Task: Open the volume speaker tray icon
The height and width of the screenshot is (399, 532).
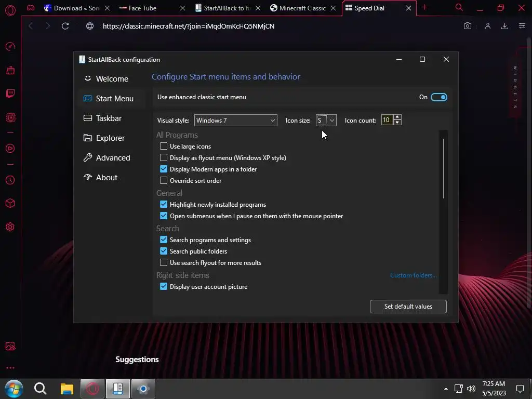Action: tap(471, 389)
